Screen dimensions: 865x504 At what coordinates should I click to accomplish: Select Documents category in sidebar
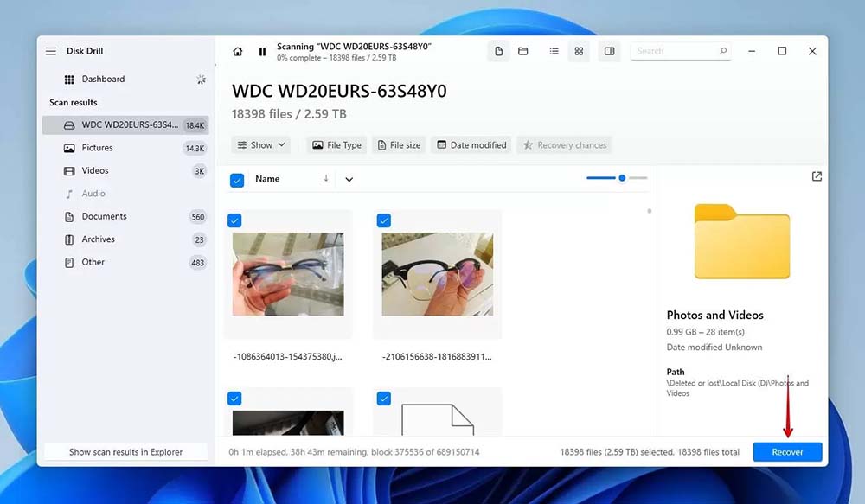tap(104, 216)
